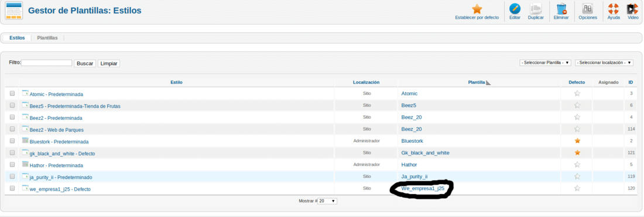Check the Beez2 - Web de Parques checkbox
Screen dimensions: 644x217
click(x=12, y=129)
